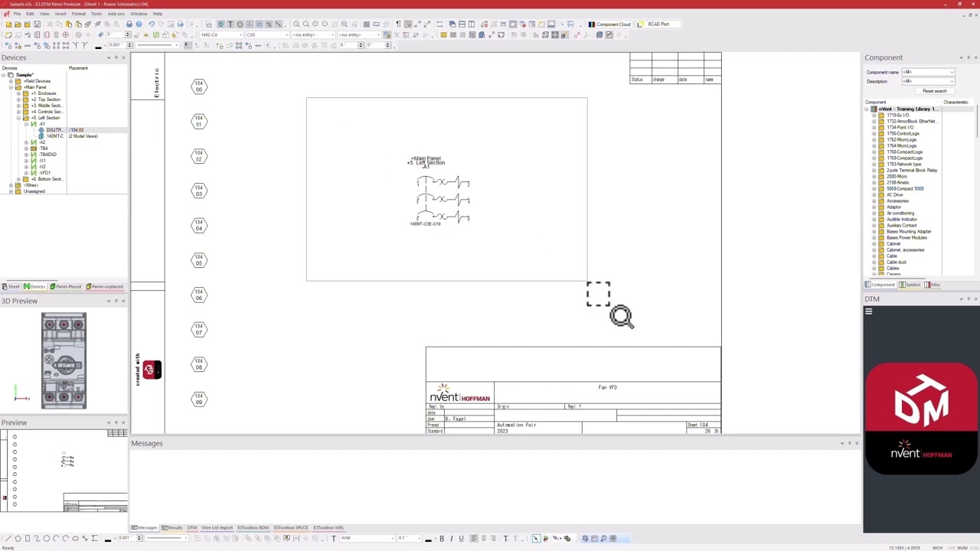Image resolution: width=980 pixels, height=551 pixels.
Task: Open the Insert menu
Action: pyautogui.click(x=60, y=14)
